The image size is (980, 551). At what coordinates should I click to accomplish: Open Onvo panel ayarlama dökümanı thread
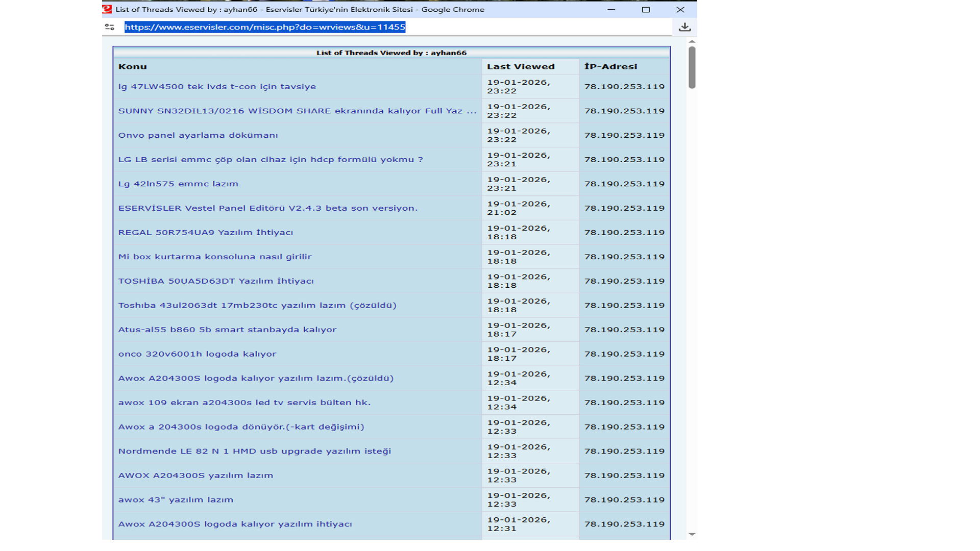[198, 135]
